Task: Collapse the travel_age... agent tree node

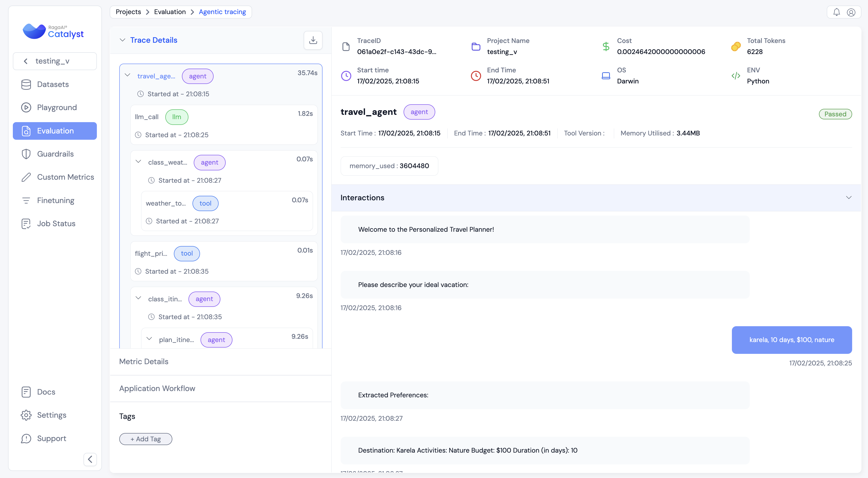Action: [x=127, y=75]
